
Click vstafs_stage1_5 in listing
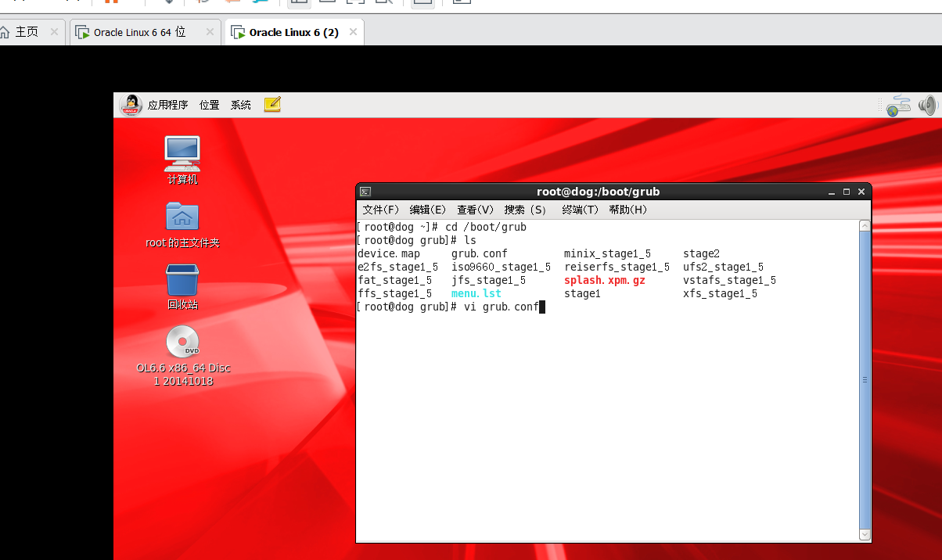click(729, 280)
